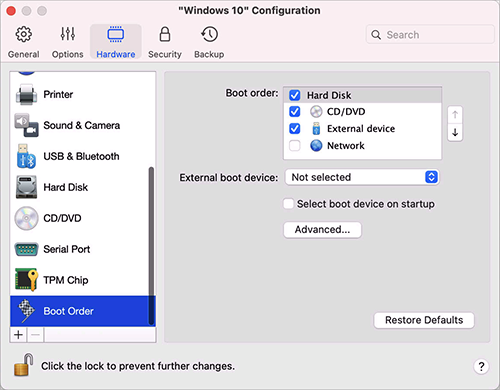Select Serial Port in the sidebar
Image resolution: width=500 pixels, height=390 pixels.
click(83, 249)
